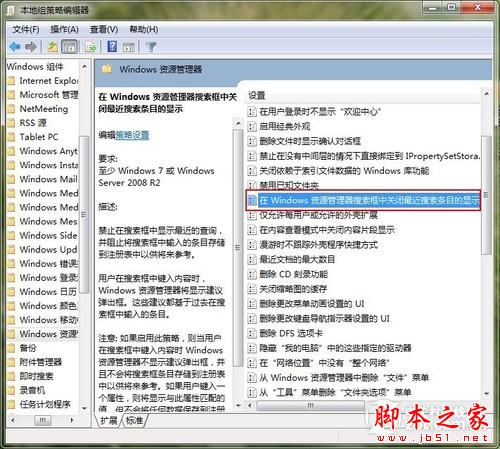Viewport: 500px width, 449px height.
Task: Click the Windows Mail folder icon
Action: [11, 179]
